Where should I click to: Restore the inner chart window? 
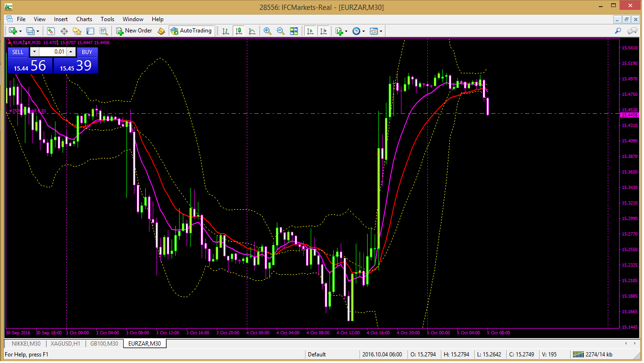point(627,19)
